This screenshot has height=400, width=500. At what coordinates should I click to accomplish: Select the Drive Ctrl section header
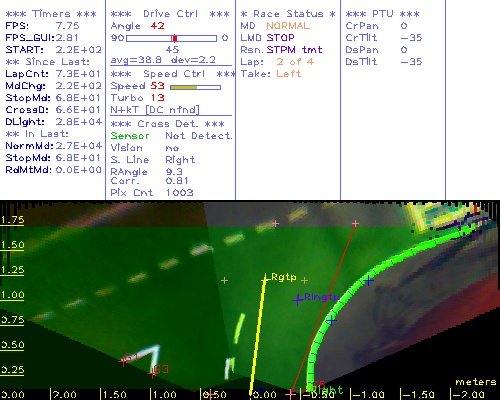coord(170,14)
